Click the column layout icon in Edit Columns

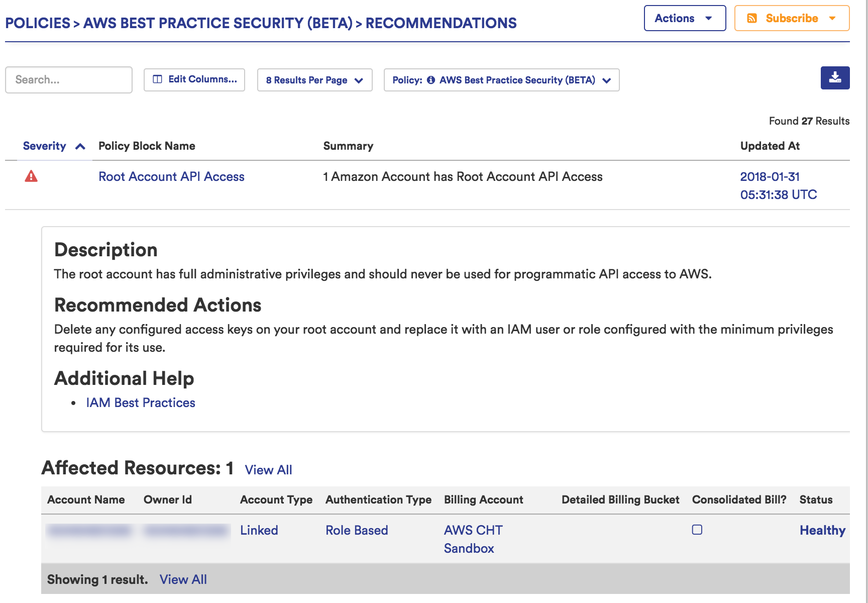click(157, 79)
